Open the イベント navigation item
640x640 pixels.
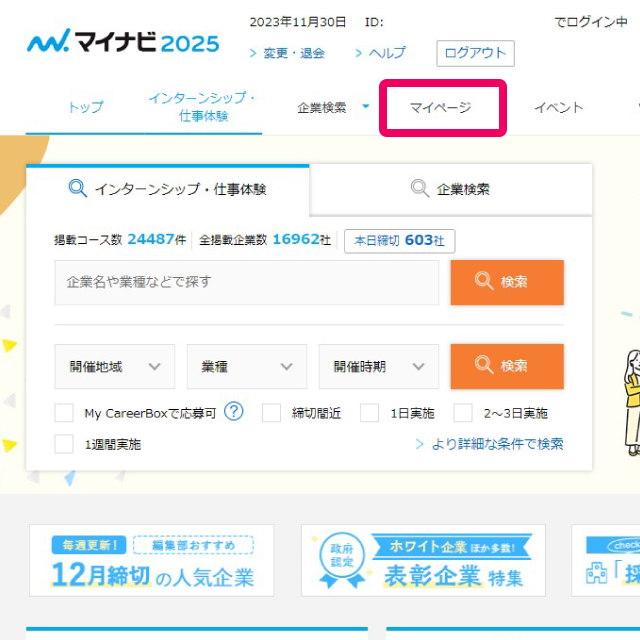558,107
